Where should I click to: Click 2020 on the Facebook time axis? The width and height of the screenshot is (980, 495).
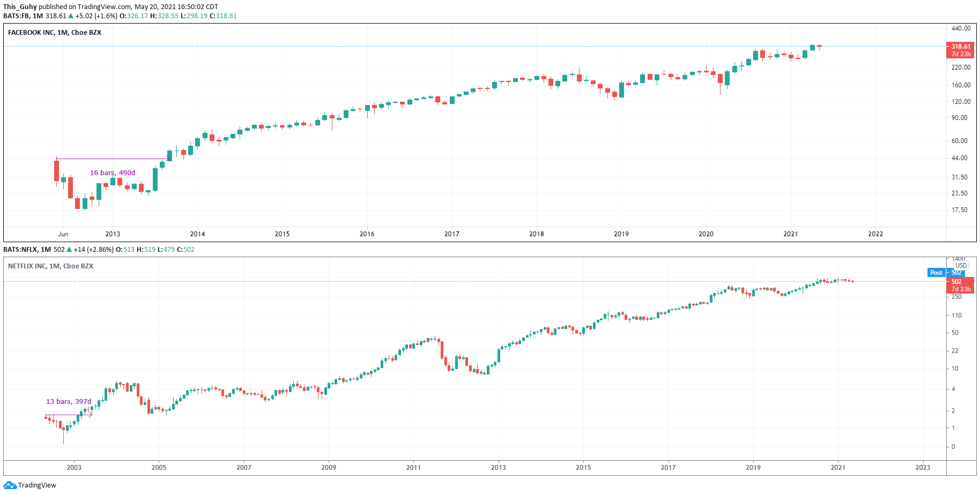tap(706, 234)
